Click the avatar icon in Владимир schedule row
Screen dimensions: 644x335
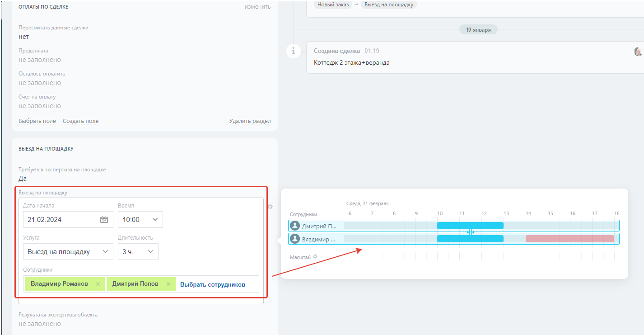[x=295, y=239]
